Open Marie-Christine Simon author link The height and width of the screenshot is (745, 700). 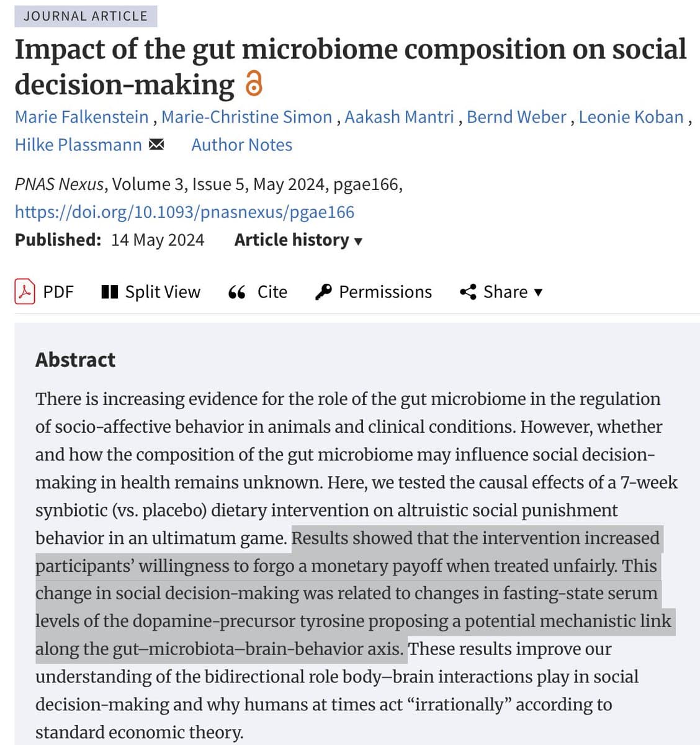pos(246,117)
